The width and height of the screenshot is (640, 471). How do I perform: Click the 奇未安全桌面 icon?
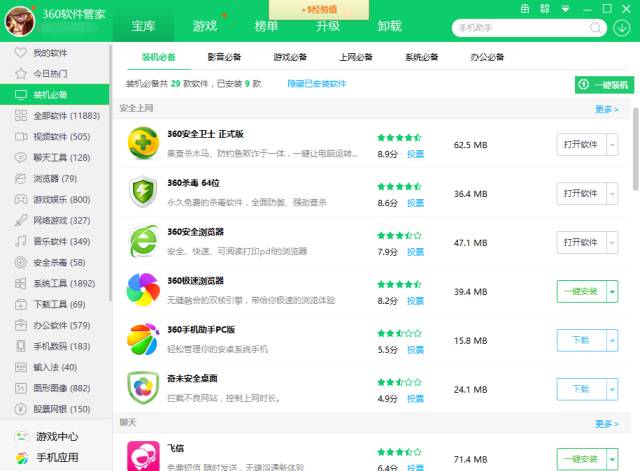pos(143,388)
